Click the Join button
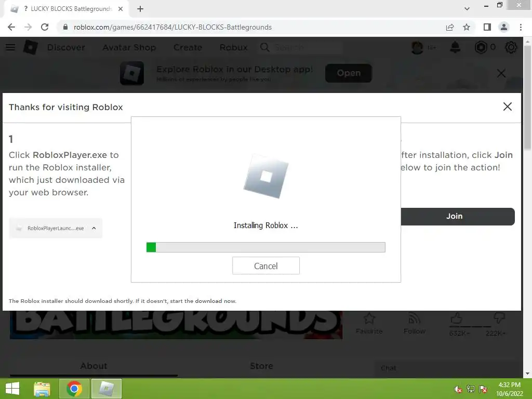 [x=457, y=217]
